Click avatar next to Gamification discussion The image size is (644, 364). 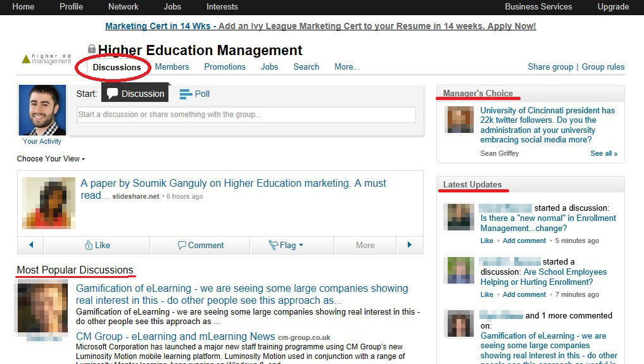coord(42,308)
